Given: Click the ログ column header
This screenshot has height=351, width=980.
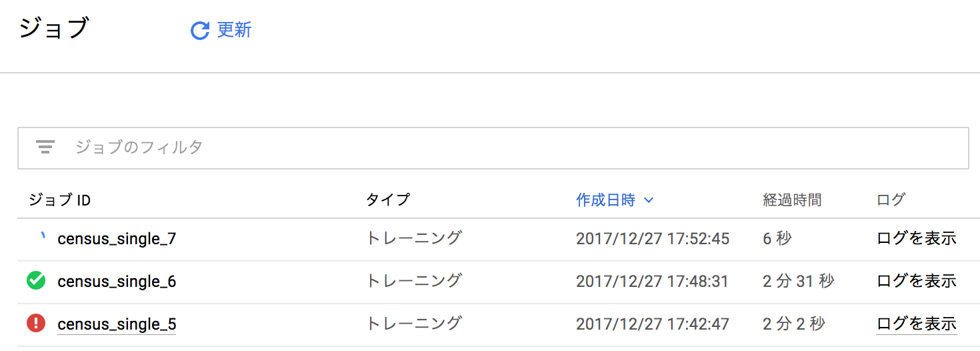Looking at the screenshot, I should coord(891,200).
